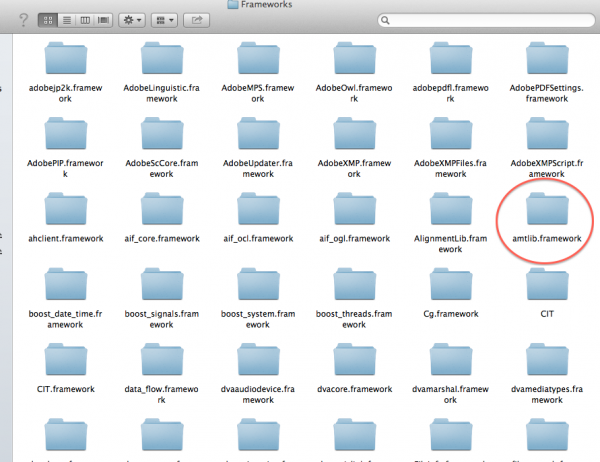Image resolution: width=600 pixels, height=462 pixels.
Task: Select the Cg.framework folder
Action: [451, 284]
